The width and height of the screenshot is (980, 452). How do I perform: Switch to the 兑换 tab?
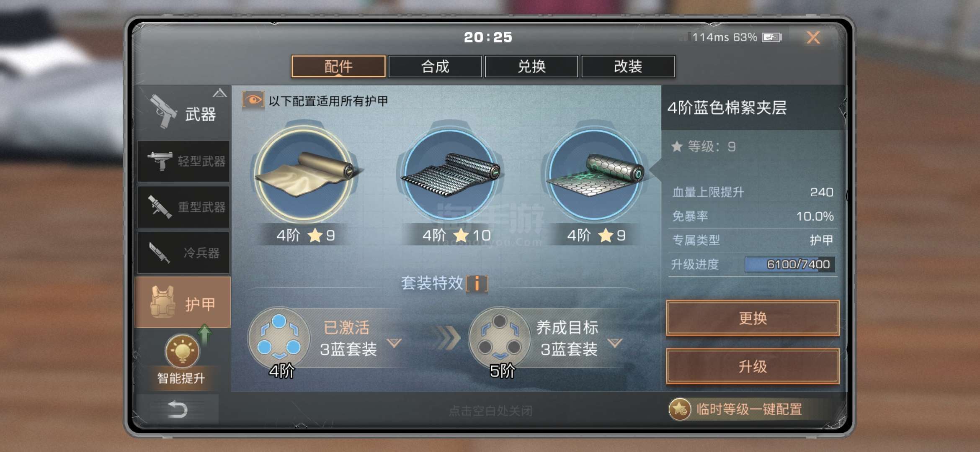pos(531,67)
